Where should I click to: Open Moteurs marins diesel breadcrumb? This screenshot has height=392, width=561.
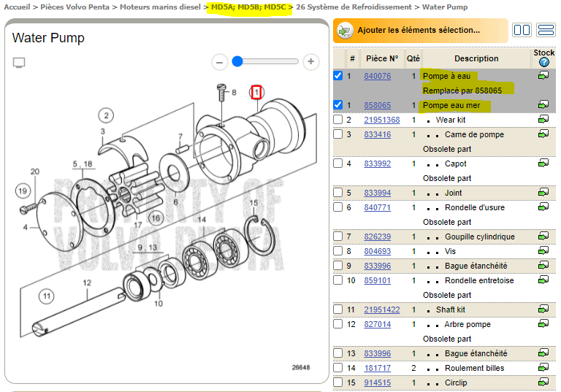point(160,7)
